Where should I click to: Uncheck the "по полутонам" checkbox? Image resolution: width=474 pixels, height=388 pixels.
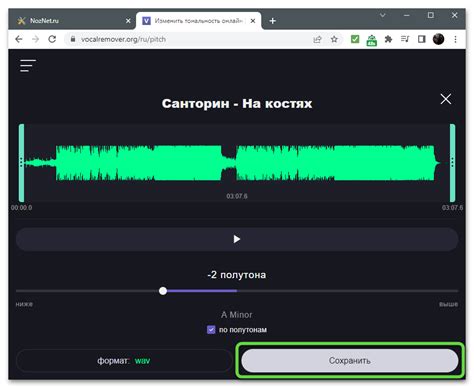(x=211, y=330)
